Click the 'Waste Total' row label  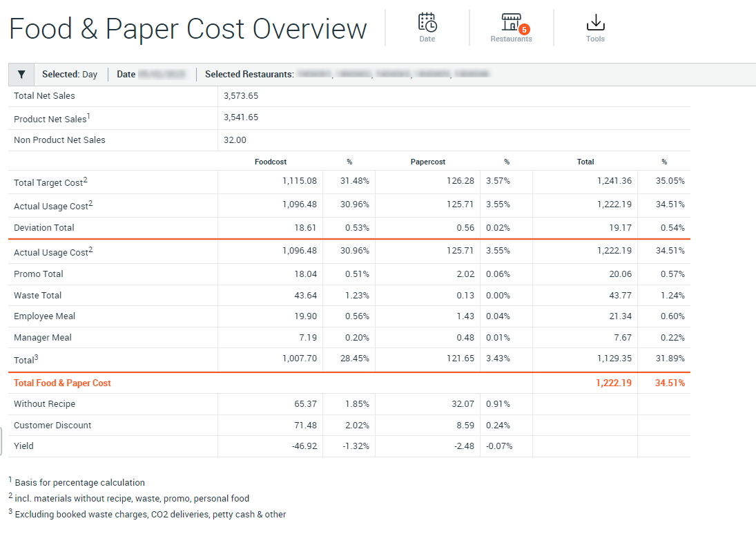tap(37, 295)
